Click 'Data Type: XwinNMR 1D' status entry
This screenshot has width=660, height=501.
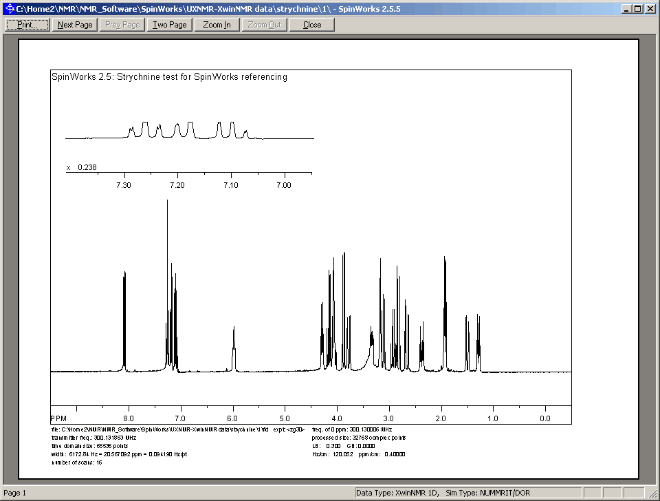coord(397,493)
